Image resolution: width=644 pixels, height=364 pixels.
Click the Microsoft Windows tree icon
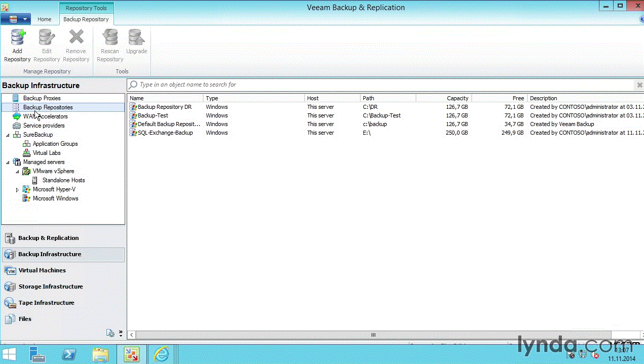tap(26, 198)
